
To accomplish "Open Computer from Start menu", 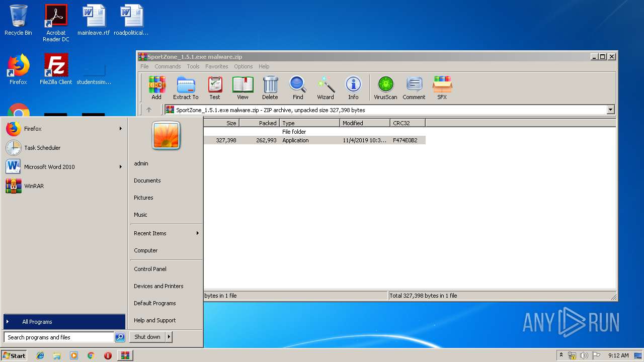I will tap(146, 250).
